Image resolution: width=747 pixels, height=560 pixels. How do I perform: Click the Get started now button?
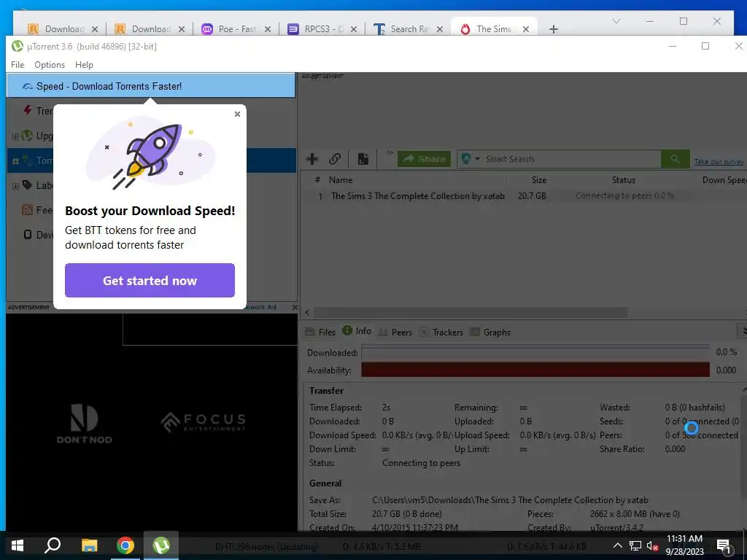(150, 281)
